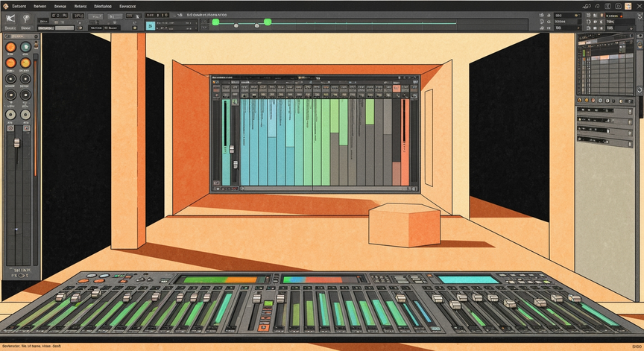Click the cyan display on the hardware mixer
644x351 pixels.
point(468,279)
